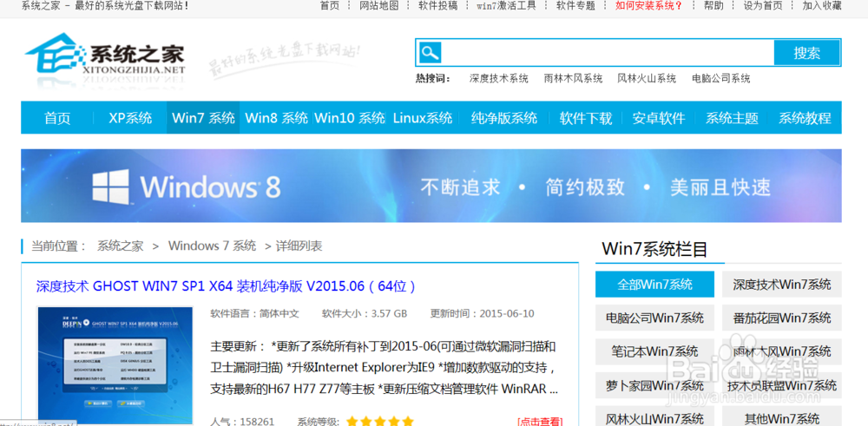Open 首页 in the blue navigation bar

pos(57,118)
